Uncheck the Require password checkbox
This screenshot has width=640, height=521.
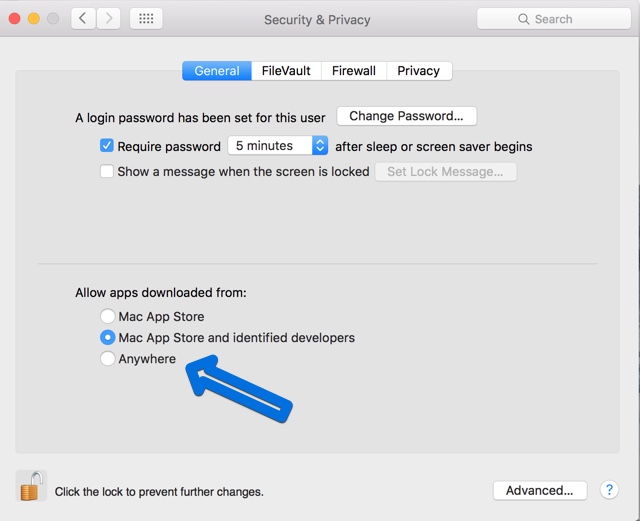pyautogui.click(x=107, y=146)
